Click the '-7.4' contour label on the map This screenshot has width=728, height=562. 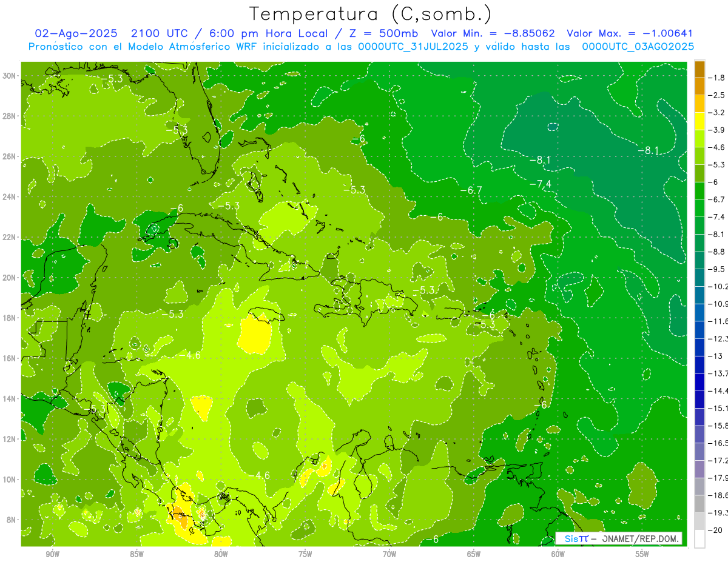(x=540, y=184)
